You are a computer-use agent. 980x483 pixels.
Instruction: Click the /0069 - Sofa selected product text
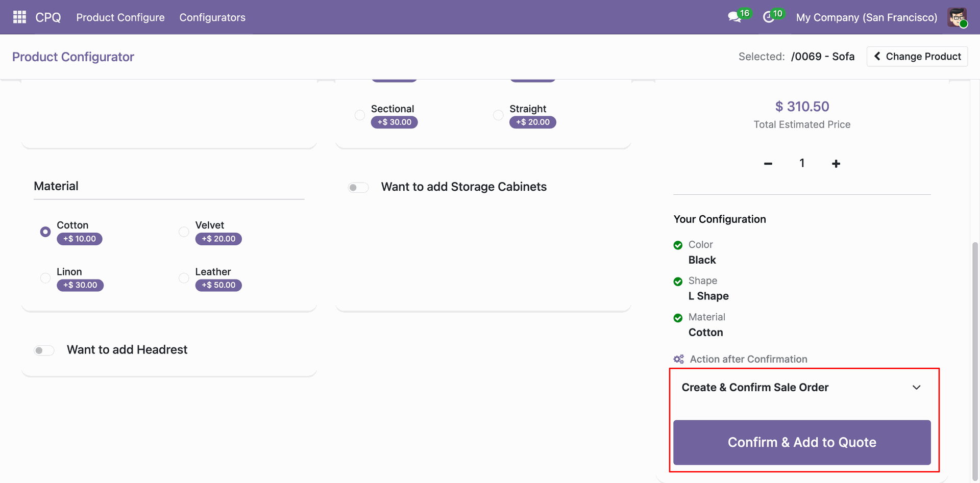[823, 57]
